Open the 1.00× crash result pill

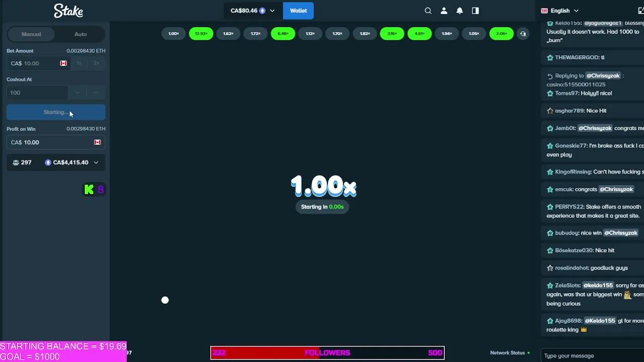tap(174, 34)
